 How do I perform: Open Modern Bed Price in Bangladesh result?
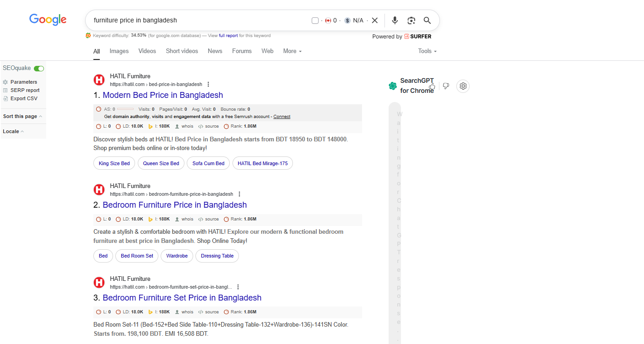pyautogui.click(x=162, y=95)
